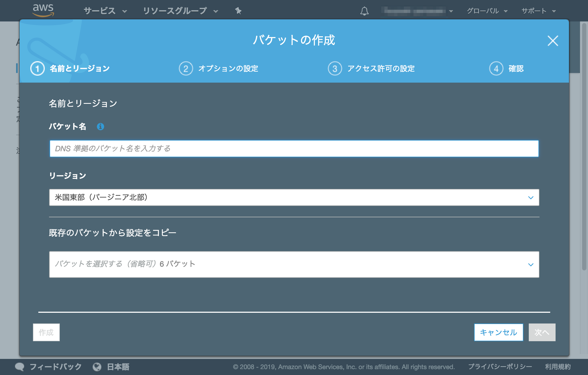Click the 次へ button
The width and height of the screenshot is (588, 375).
tap(542, 332)
